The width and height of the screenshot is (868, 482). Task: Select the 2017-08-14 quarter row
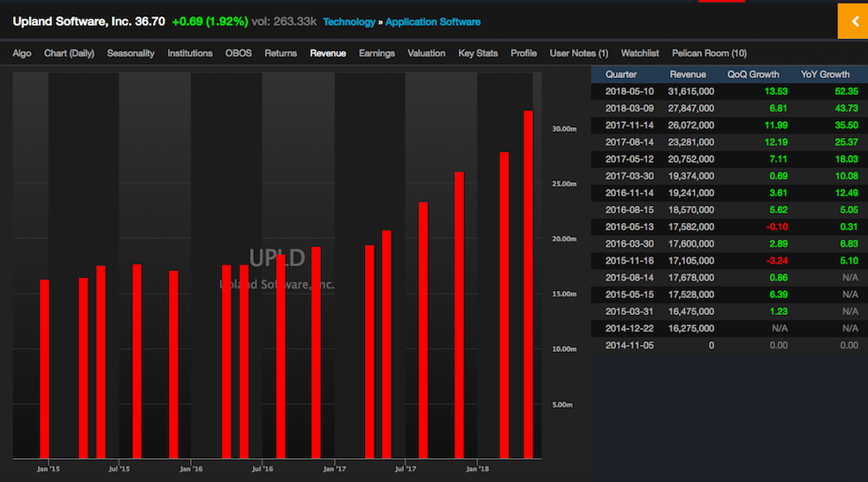(729, 142)
